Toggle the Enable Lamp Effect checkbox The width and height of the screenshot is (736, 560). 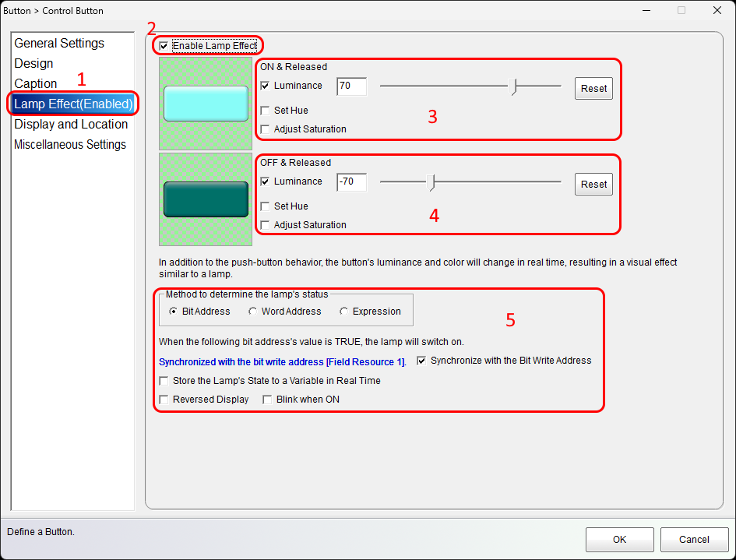(164, 46)
